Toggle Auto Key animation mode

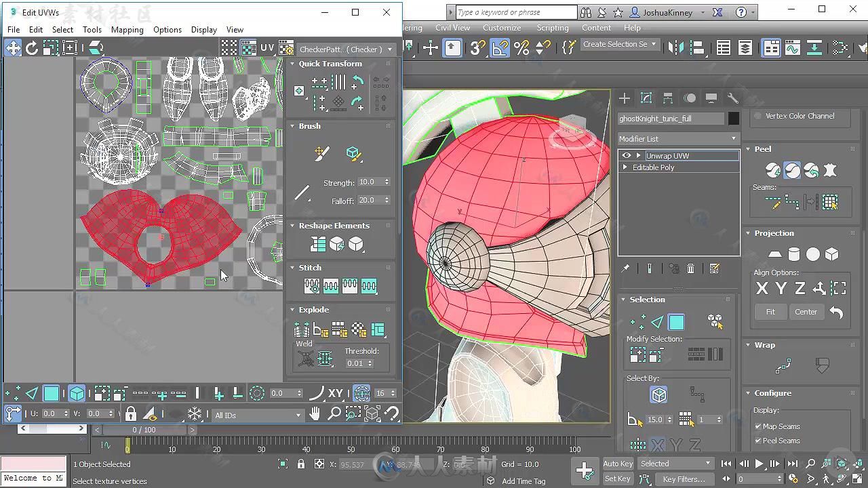[618, 464]
